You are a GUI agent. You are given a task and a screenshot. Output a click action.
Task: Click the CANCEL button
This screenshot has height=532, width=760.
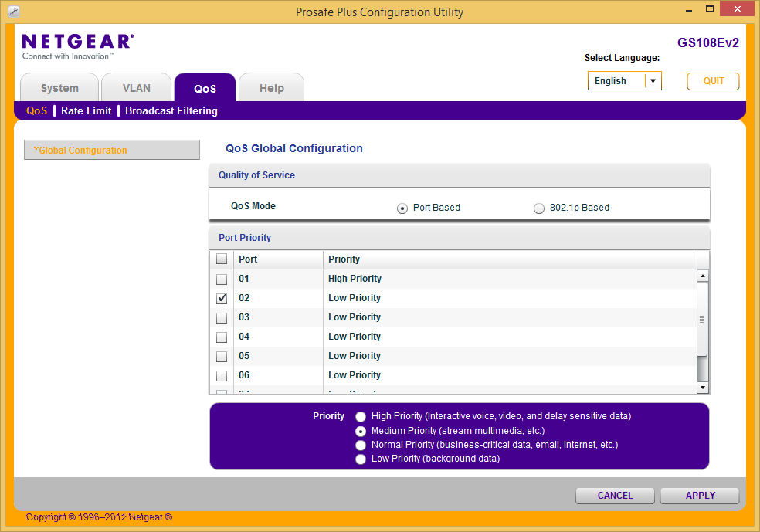[x=615, y=496]
